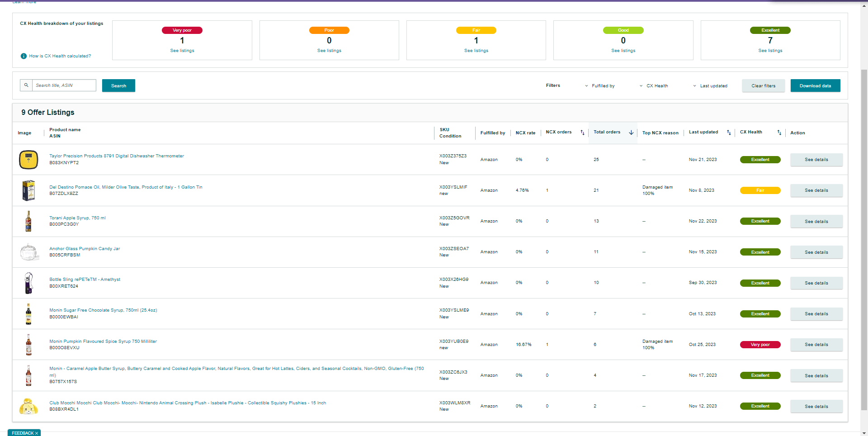868x436 pixels.
Task: Click ASIN B083KNYPT2 text
Action: 64,163
